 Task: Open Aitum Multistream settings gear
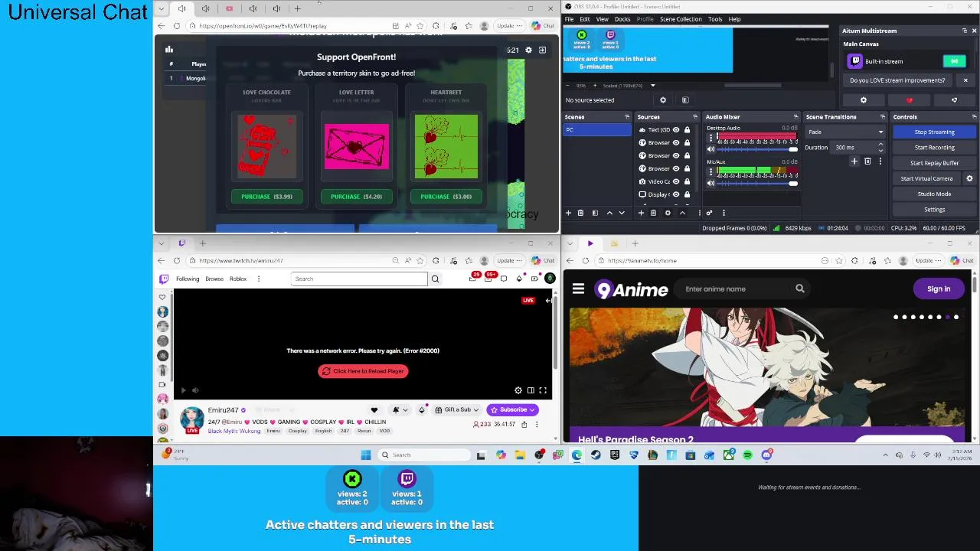coord(864,100)
